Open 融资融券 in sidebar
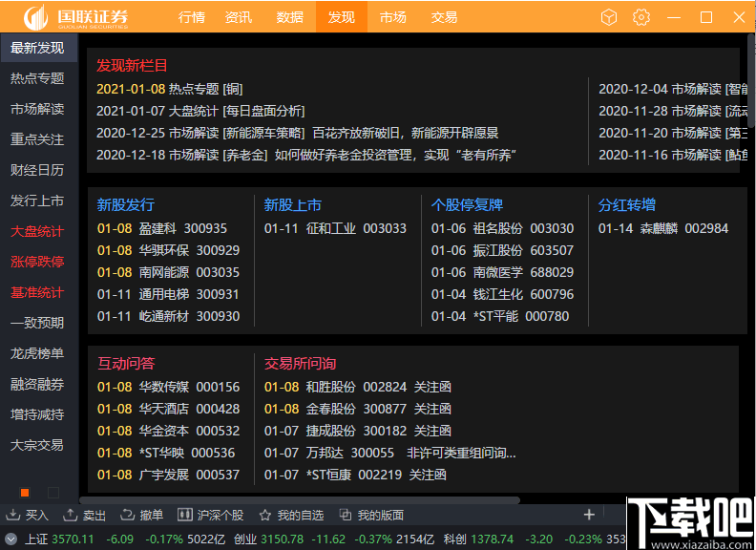The image size is (756, 550). click(37, 384)
